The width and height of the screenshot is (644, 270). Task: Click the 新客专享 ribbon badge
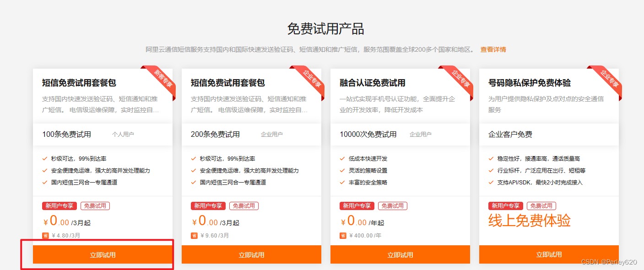coord(161,81)
